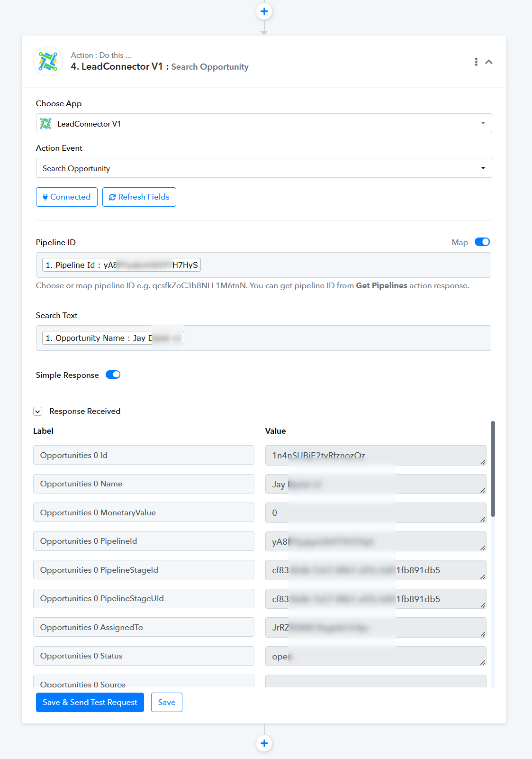The width and height of the screenshot is (532, 759).
Task: Click the Opportunities 0 MonetaryValue label field
Action: (x=144, y=512)
